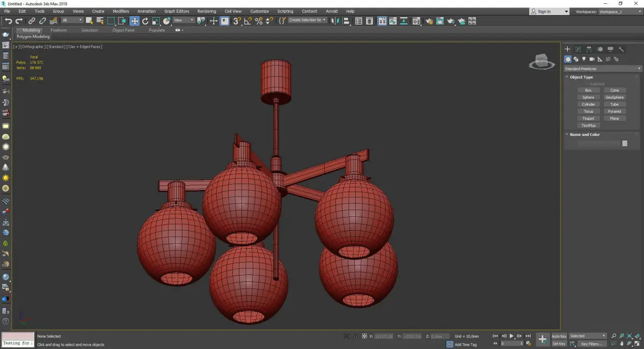Open the key mode Selected dropdown
This screenshot has width=644, height=349.
click(x=588, y=336)
